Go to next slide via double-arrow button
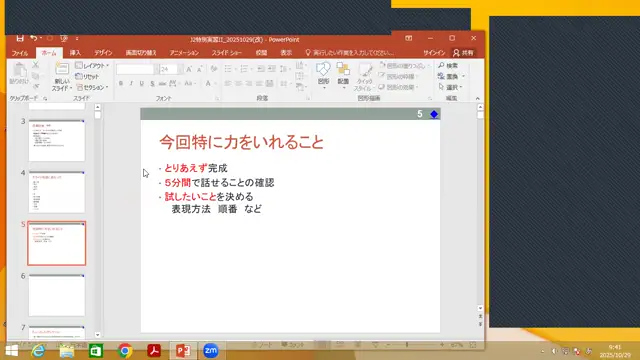Image resolution: width=640 pixels, height=360 pixels. pyautogui.click(x=480, y=324)
